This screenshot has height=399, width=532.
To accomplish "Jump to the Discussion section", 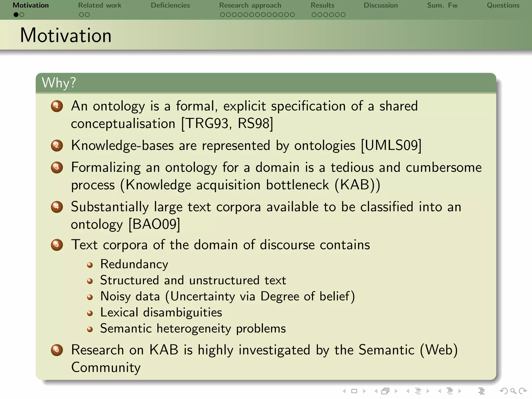I will pos(381,5).
